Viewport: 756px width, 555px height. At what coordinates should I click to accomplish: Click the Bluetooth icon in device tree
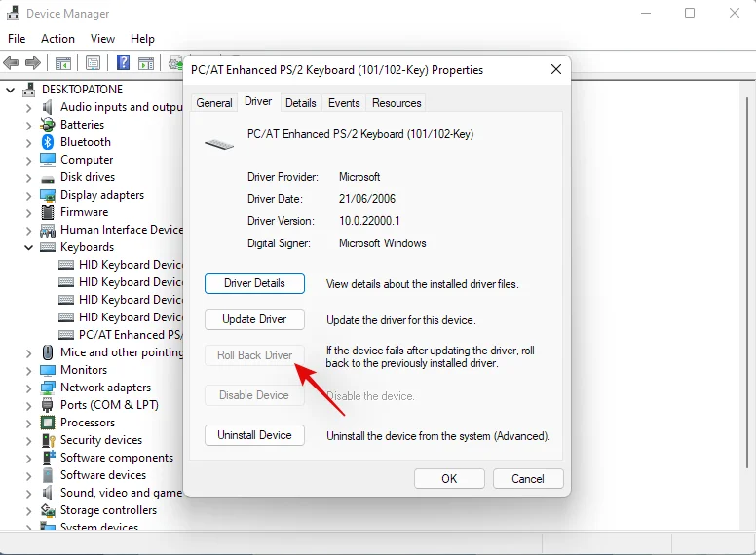[48, 142]
